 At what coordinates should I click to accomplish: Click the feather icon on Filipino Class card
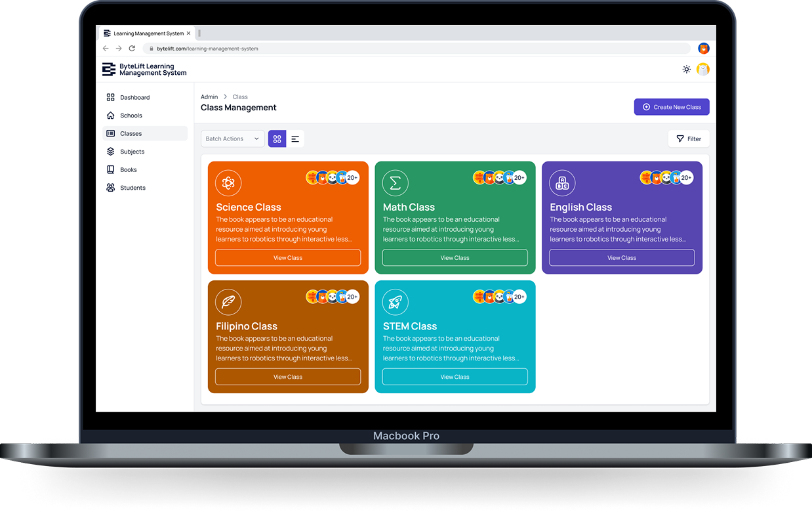pos(228,303)
